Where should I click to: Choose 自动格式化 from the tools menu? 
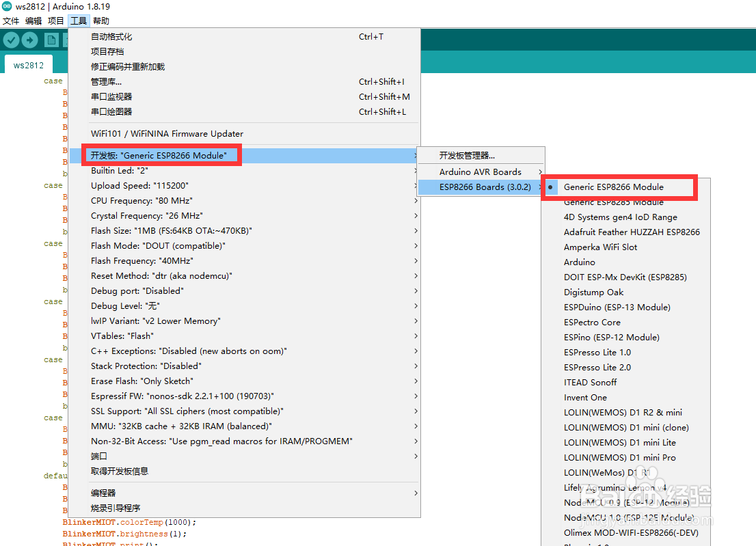(245, 37)
